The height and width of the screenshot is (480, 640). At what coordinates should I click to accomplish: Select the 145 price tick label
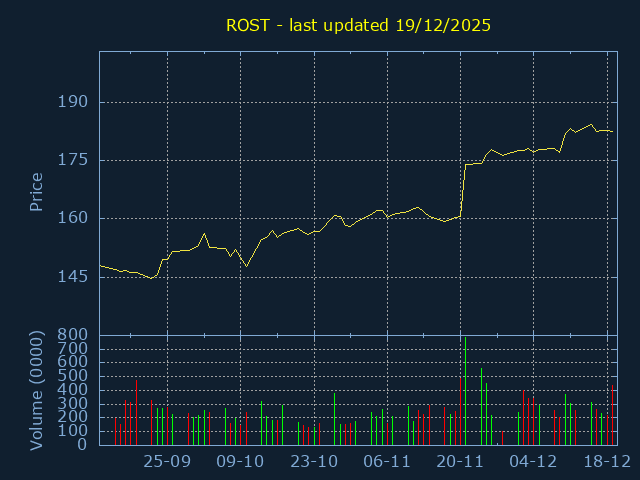(74, 276)
